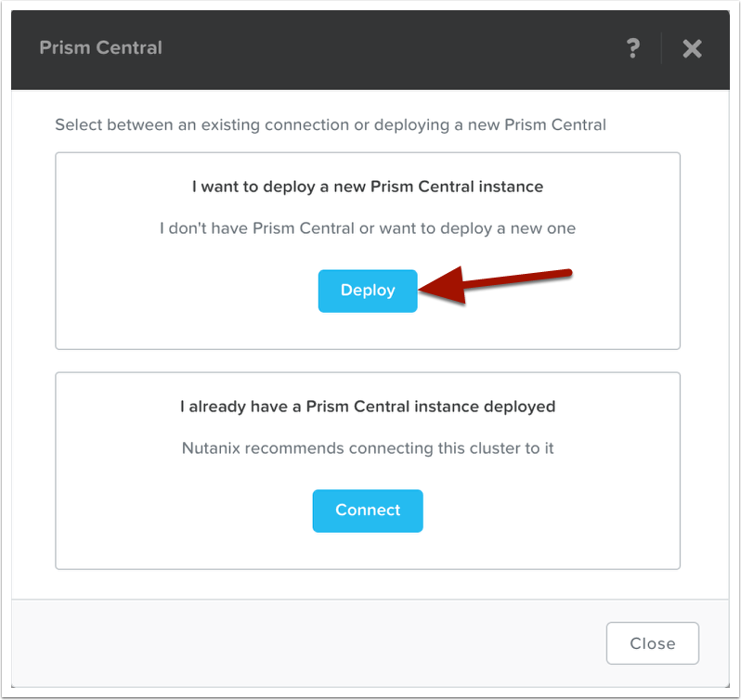Click the 'I don't have Prism Central' description

click(x=368, y=228)
